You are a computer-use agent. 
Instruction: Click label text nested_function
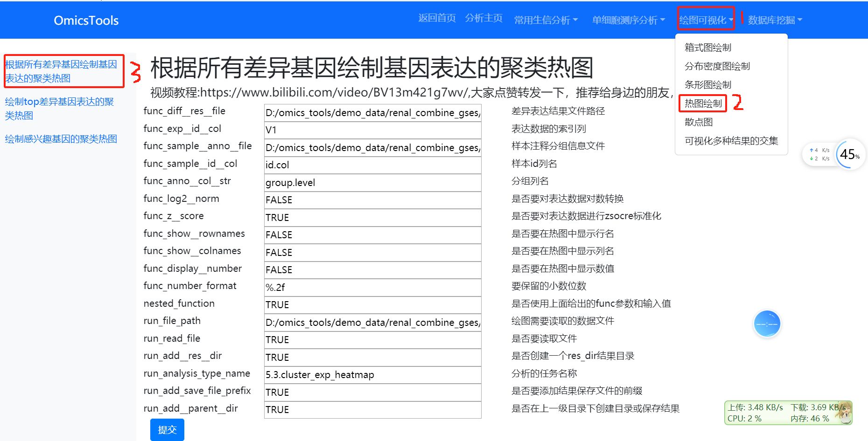tap(179, 303)
